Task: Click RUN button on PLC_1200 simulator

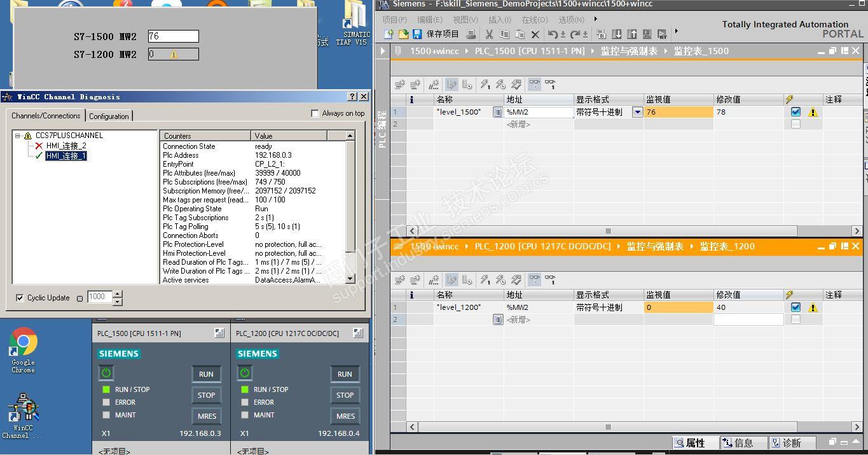Action: coord(345,374)
